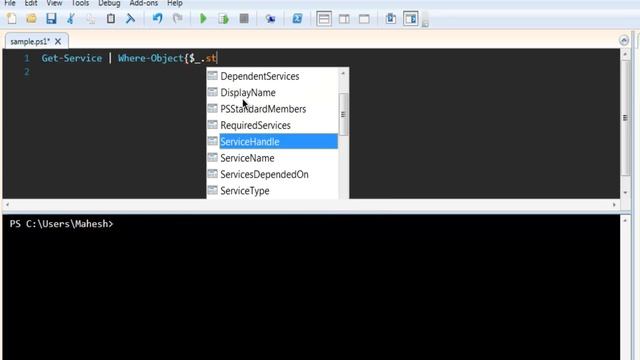The image size is (640, 360).
Task: Click the autocomplete list scrollbar thumb
Action: [x=343, y=114]
